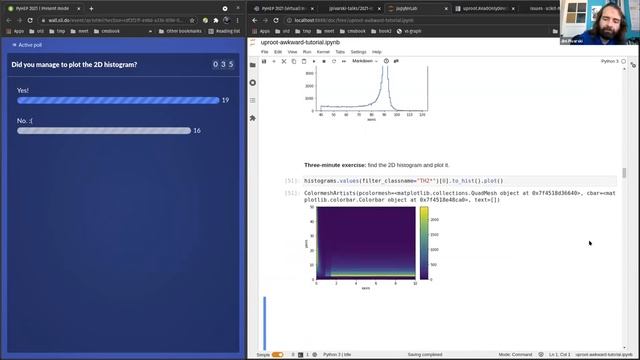
Task: Click the Mode: Command status bar entry
Action: pyautogui.click(x=515, y=355)
